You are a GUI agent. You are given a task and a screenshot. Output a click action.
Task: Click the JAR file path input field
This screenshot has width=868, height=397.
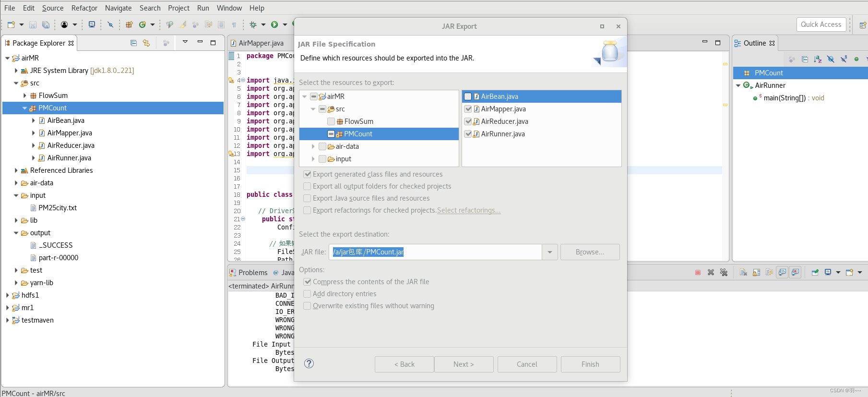(x=435, y=252)
